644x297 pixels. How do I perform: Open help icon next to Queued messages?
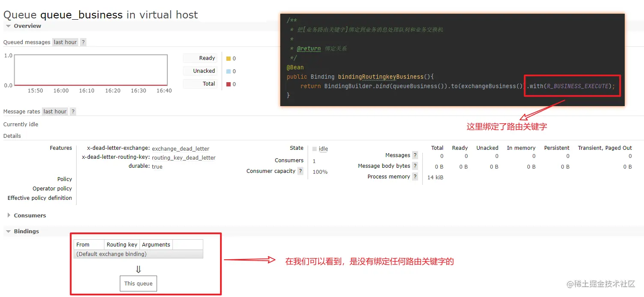83,42
